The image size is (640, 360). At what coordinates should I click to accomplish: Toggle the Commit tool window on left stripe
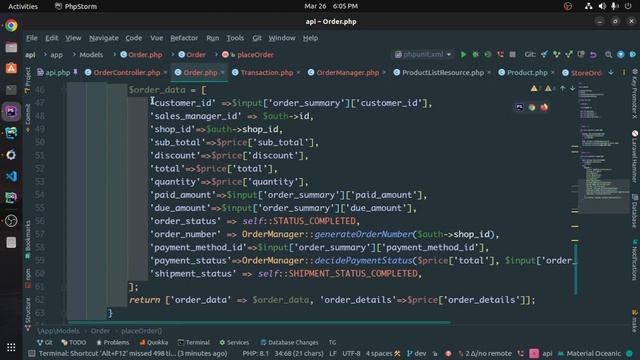[x=28, y=118]
